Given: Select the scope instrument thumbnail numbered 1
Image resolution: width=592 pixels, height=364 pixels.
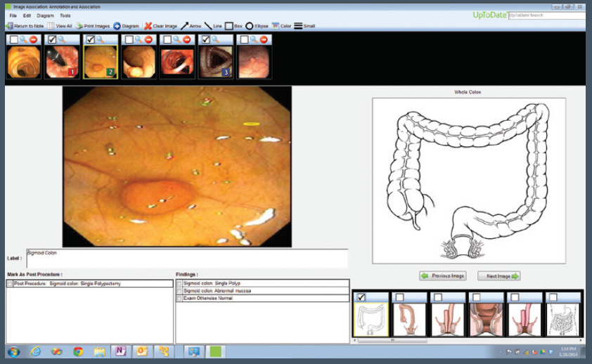Looking at the screenshot, I should click(62, 61).
